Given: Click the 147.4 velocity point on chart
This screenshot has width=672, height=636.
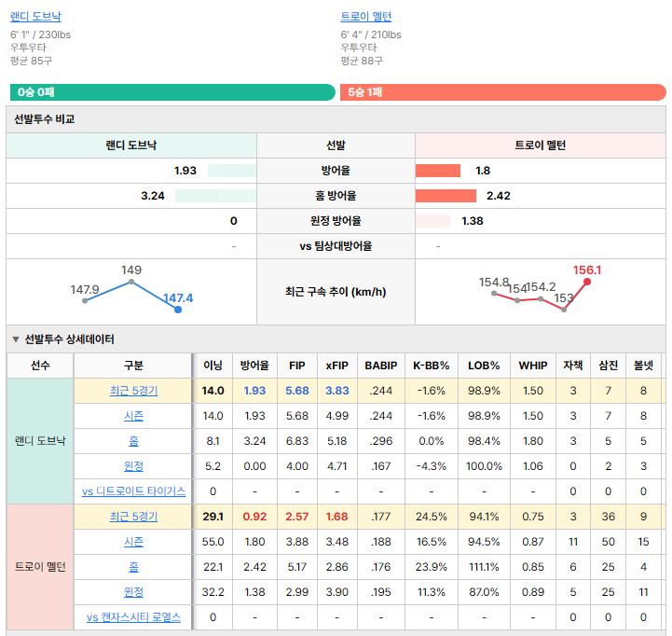Looking at the screenshot, I should click(178, 310).
